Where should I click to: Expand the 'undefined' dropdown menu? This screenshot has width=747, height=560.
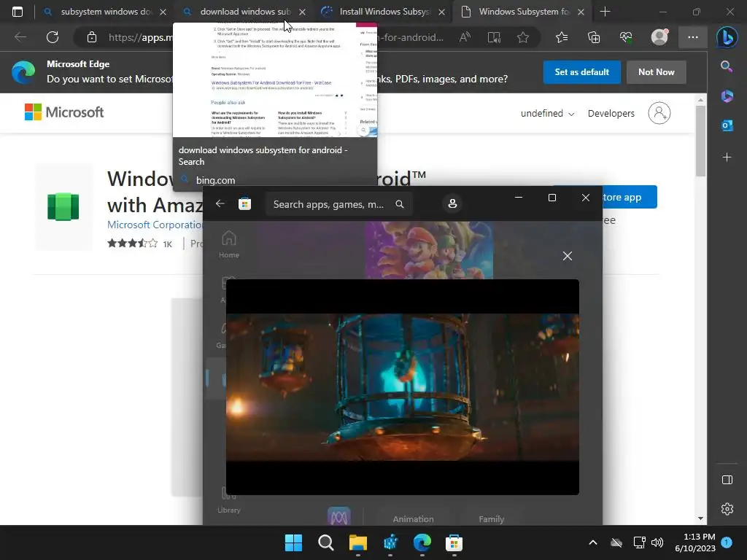click(547, 113)
